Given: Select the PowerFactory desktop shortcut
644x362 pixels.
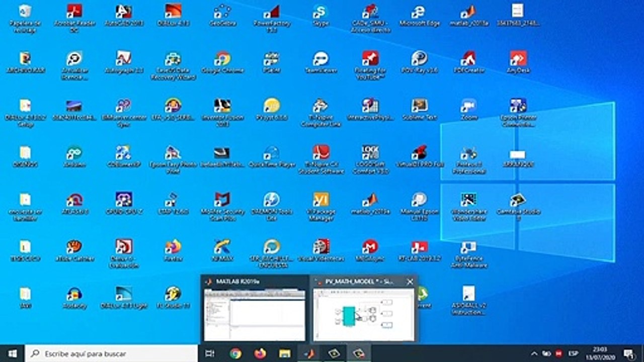Looking at the screenshot, I should (271, 18).
